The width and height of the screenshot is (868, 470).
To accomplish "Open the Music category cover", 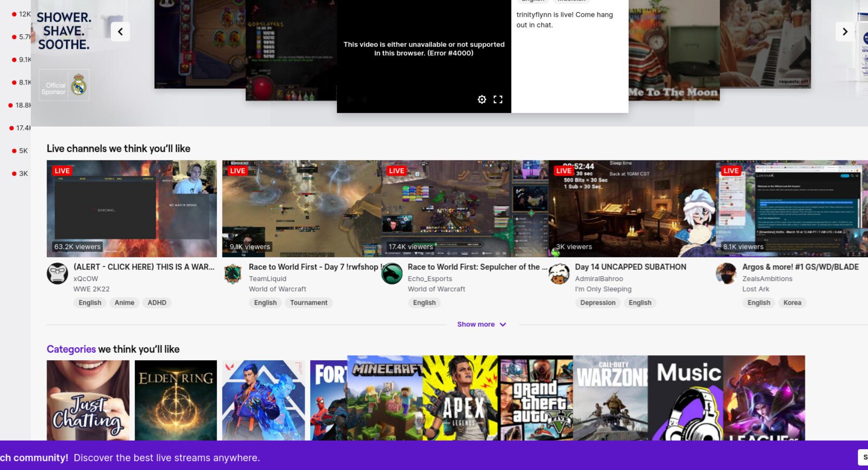I will [685, 398].
